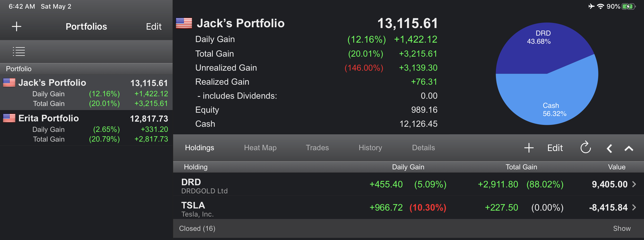Open the Trades tab
644x240 pixels.
point(317,148)
